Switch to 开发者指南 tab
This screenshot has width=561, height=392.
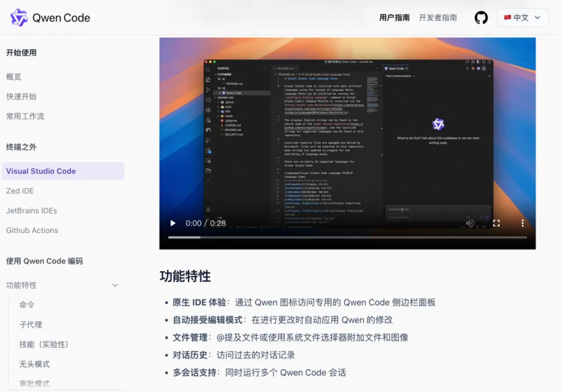point(438,17)
